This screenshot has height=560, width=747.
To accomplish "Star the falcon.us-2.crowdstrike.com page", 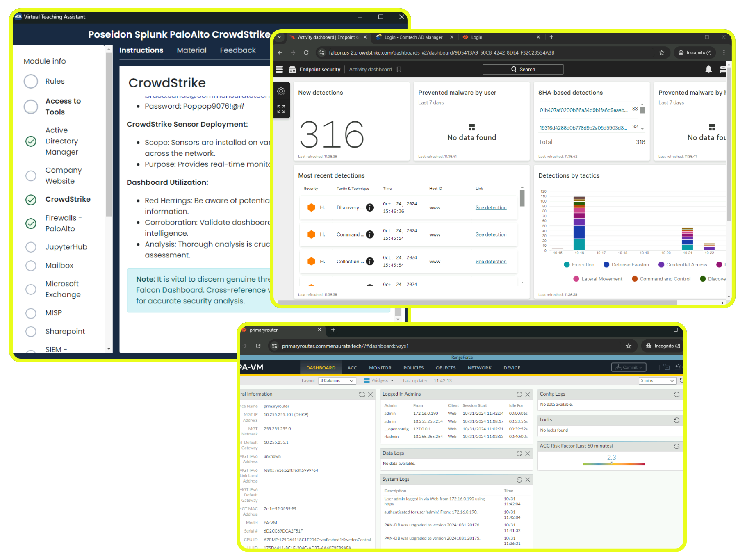I will (x=662, y=52).
